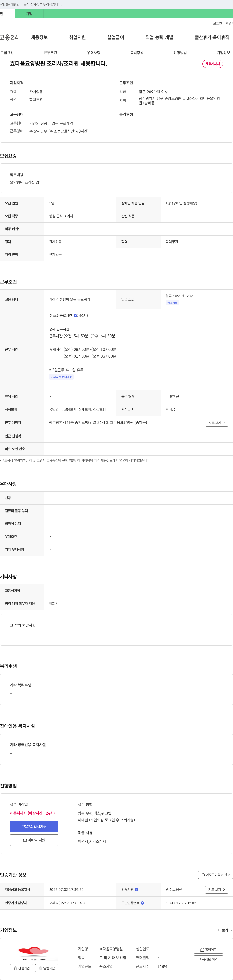Open the 실업급여 main menu
The height and width of the screenshot is (980, 233).
tap(116, 37)
